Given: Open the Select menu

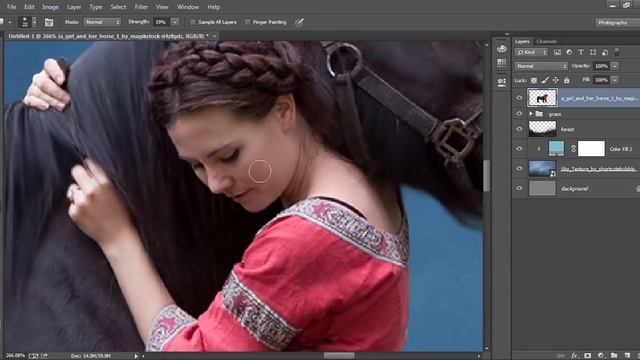Looking at the screenshot, I should point(118,7).
